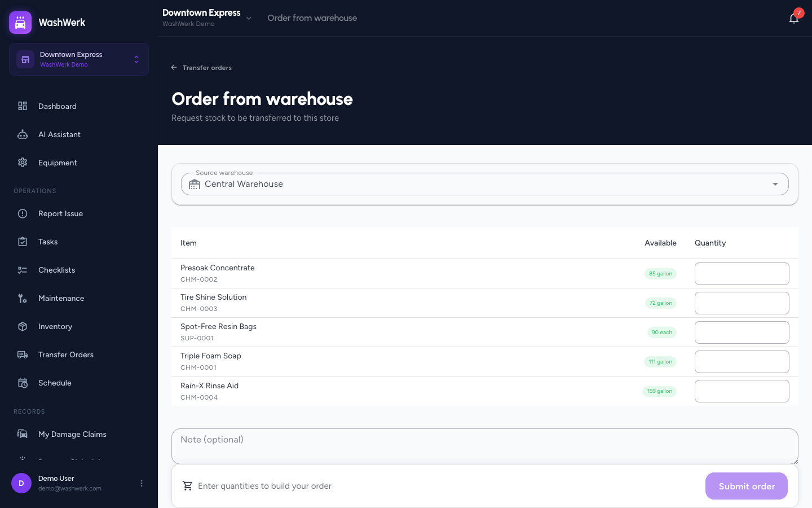Click the Quantity column header
The width and height of the screenshot is (812, 508).
pos(710,243)
